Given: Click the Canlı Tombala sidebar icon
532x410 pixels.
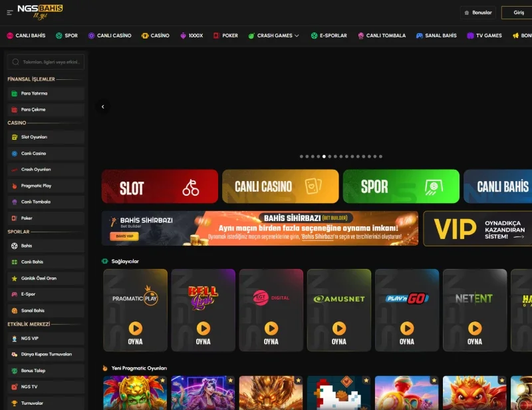Looking at the screenshot, I should pyautogui.click(x=14, y=202).
